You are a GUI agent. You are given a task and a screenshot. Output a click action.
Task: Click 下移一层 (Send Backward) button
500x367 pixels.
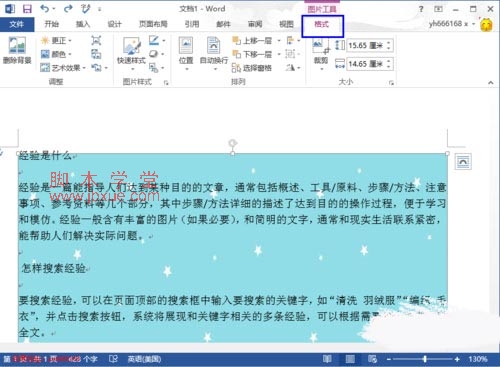click(x=252, y=54)
